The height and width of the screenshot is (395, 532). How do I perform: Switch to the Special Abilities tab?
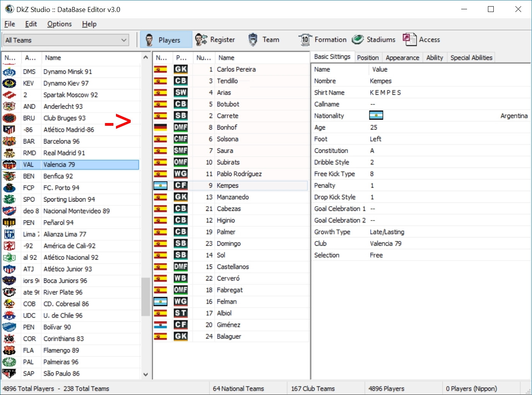click(471, 58)
